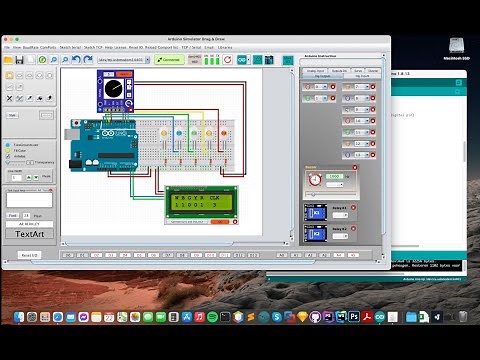Decrease line width with down arrow
This screenshot has height=360, width=480.
tap(36, 178)
